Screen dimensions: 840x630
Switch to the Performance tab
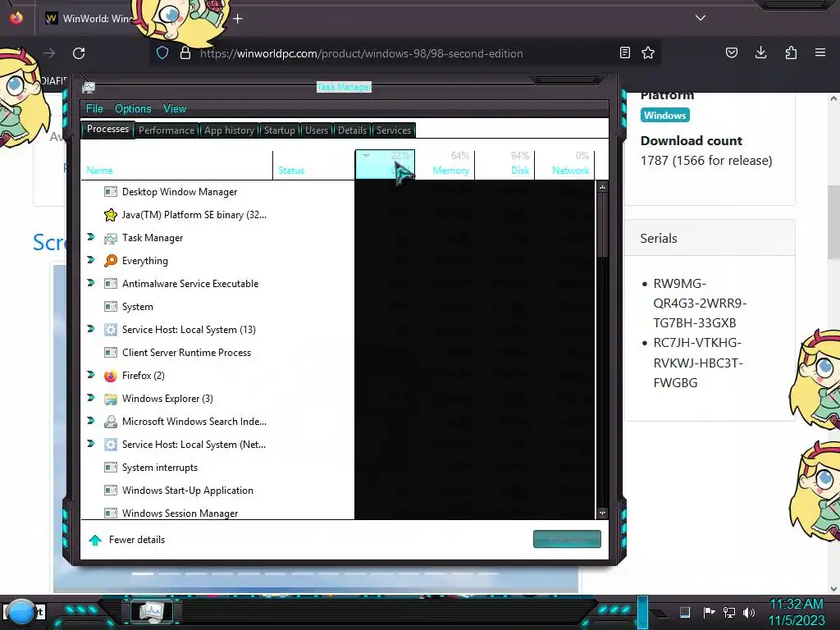167,130
